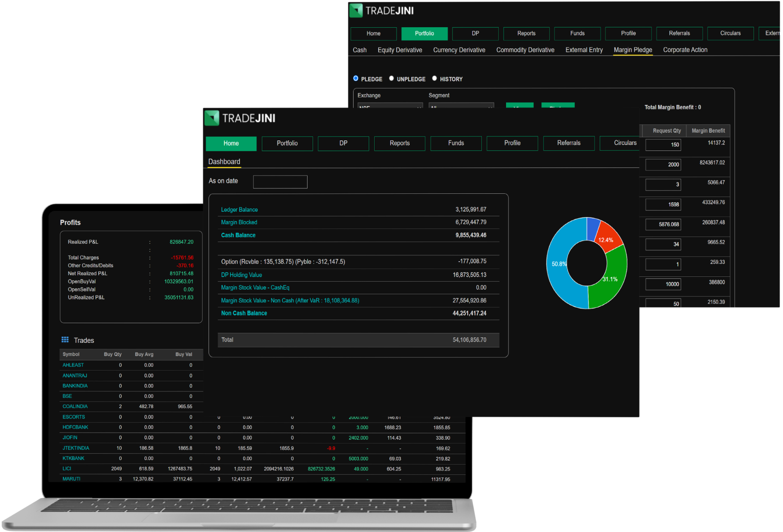Click the Ledger Balance link
The height and width of the screenshot is (532, 783).
click(239, 210)
